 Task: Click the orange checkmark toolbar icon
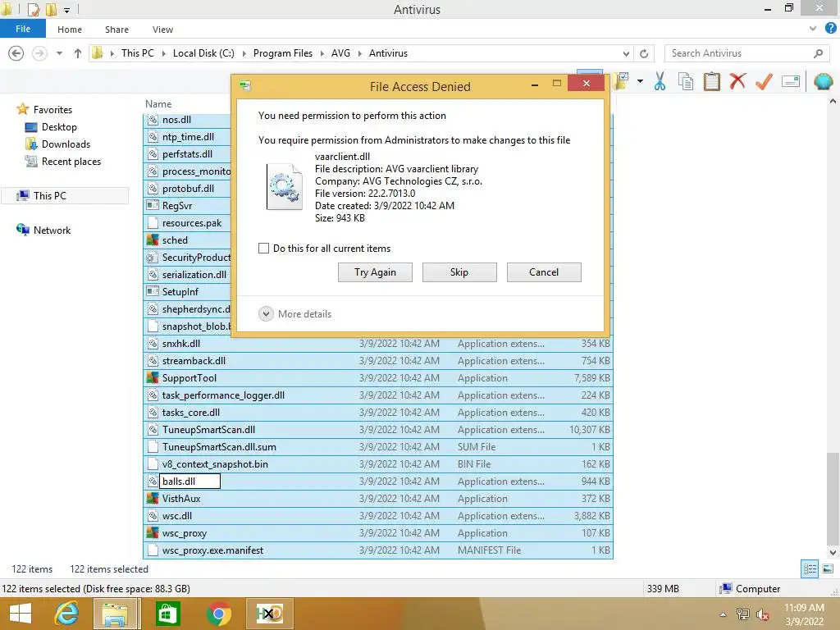click(764, 82)
